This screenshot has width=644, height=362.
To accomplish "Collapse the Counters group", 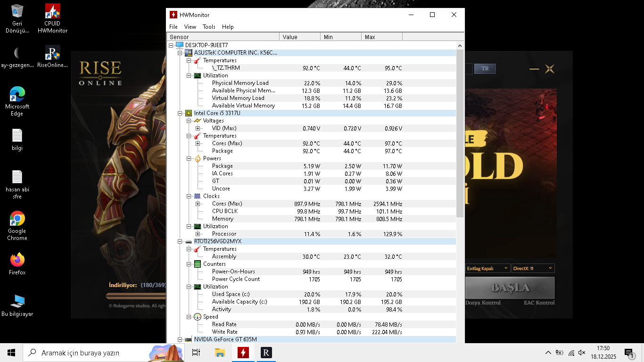I will click(x=189, y=264).
